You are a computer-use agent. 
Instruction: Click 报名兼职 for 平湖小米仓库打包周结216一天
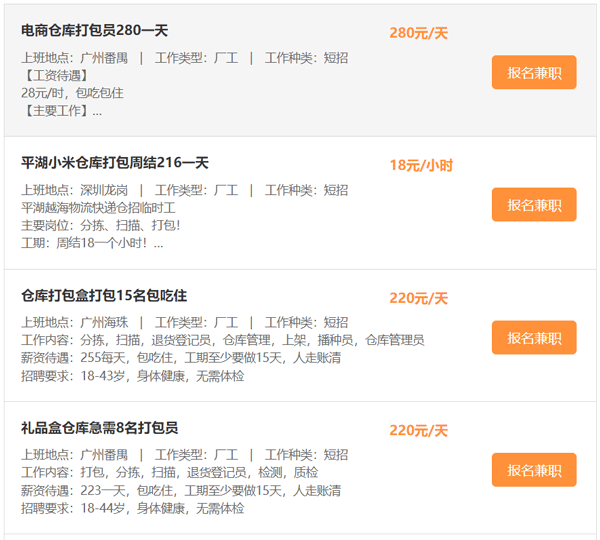coord(534,205)
